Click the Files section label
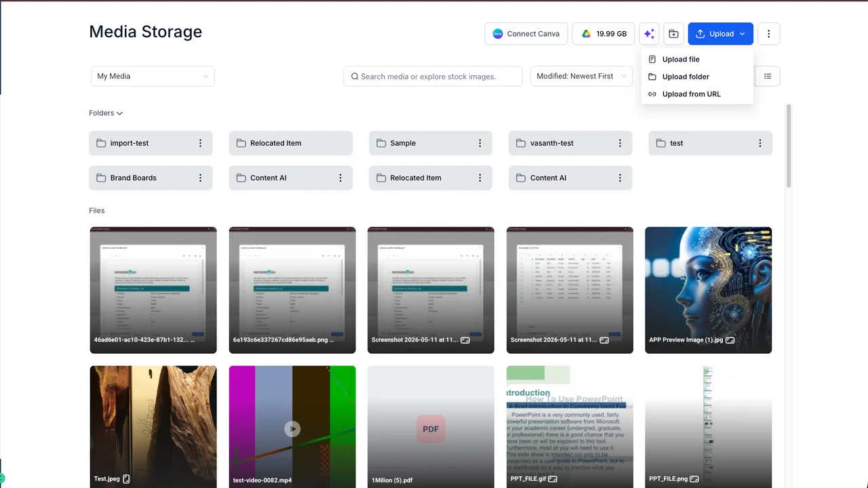The height and width of the screenshot is (488, 868). click(x=97, y=211)
